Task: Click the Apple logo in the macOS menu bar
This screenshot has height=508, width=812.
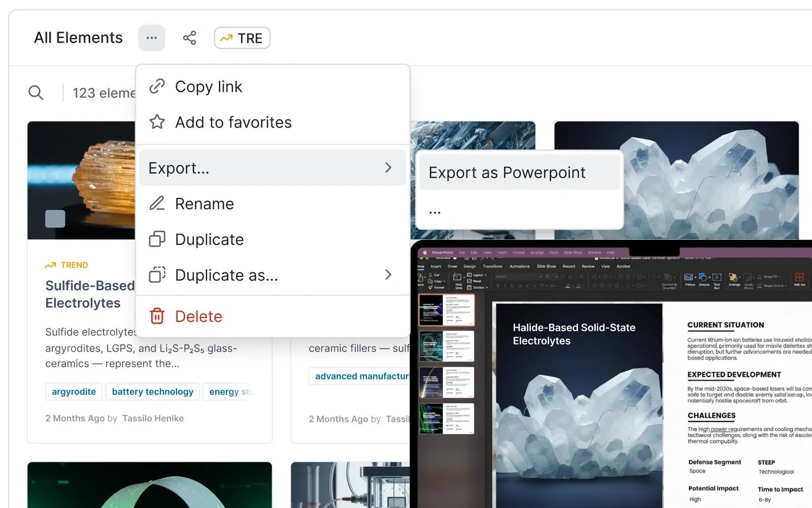Action: pos(425,252)
